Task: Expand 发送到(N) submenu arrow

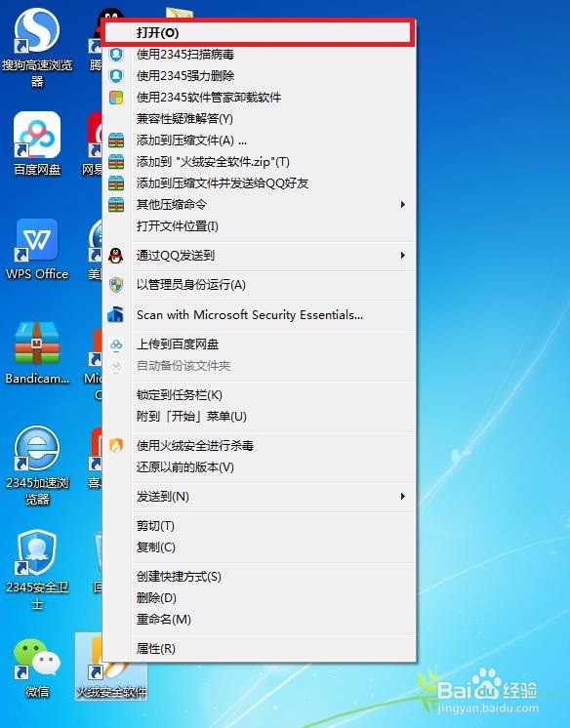Action: [403, 497]
